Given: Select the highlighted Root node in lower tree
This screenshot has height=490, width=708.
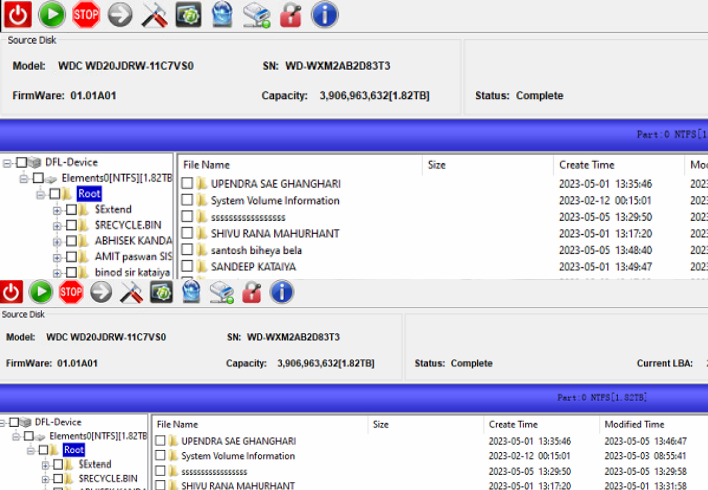Looking at the screenshot, I should tap(74, 450).
